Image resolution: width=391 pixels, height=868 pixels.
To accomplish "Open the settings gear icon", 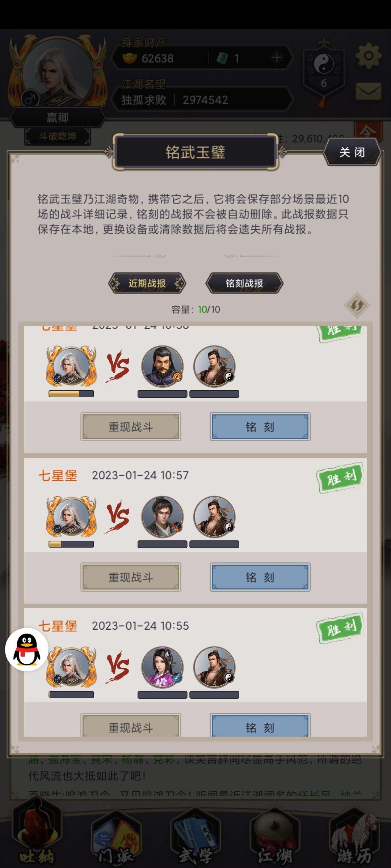I will tap(368, 56).
